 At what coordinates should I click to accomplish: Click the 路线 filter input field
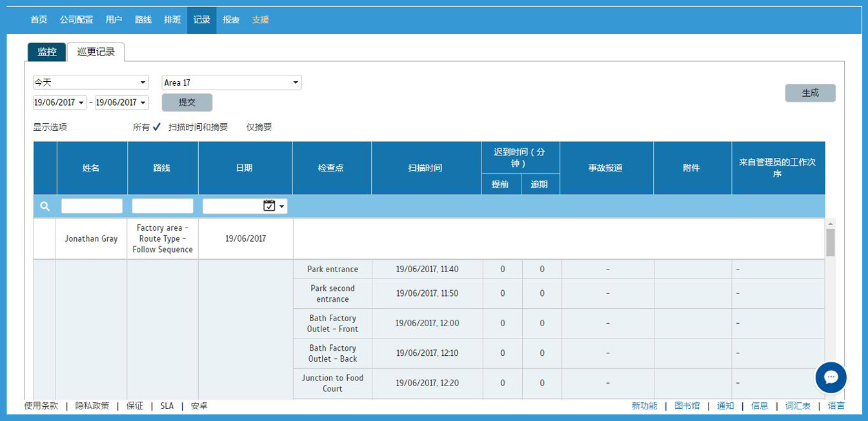(x=163, y=206)
